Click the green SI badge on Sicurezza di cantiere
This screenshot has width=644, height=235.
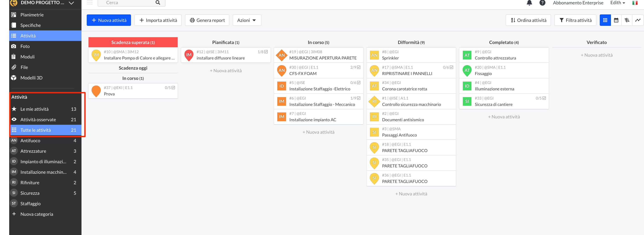(x=467, y=101)
